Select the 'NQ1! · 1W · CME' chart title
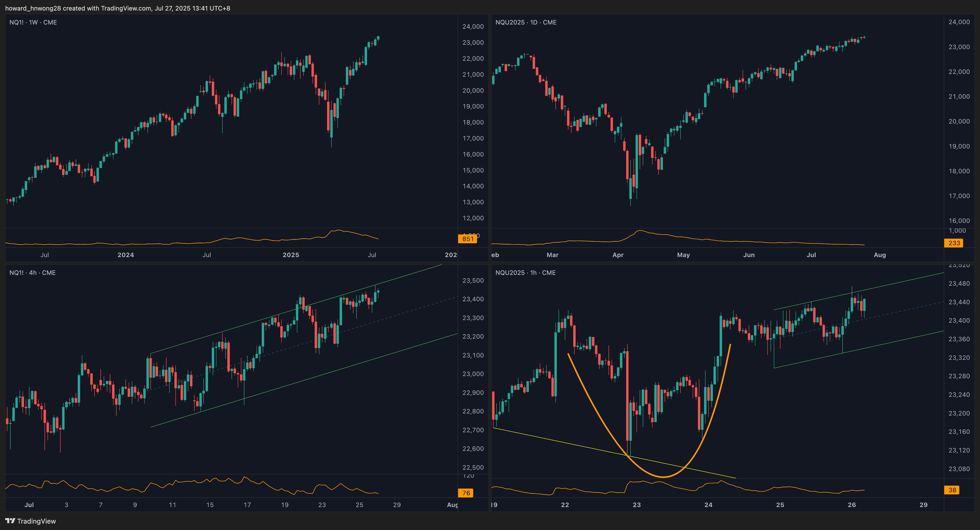Image resolution: width=980 pixels, height=530 pixels. [x=33, y=22]
